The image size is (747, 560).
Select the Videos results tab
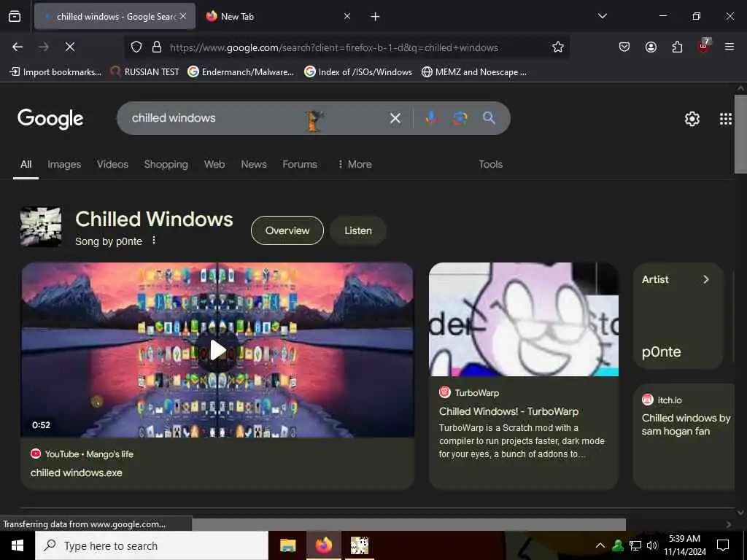112,164
